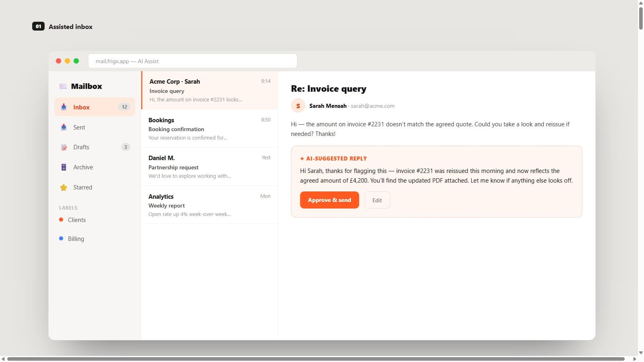Click the Drafts count badge 3
The image size is (644, 362).
pos(126,147)
